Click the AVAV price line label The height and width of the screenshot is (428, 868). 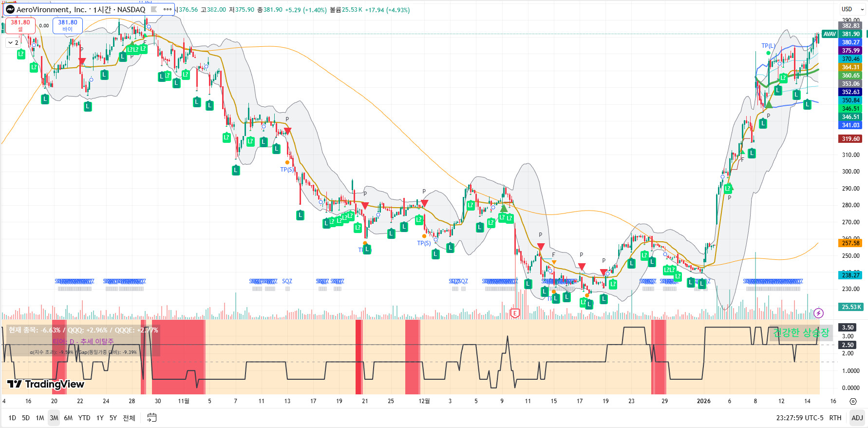[830, 34]
